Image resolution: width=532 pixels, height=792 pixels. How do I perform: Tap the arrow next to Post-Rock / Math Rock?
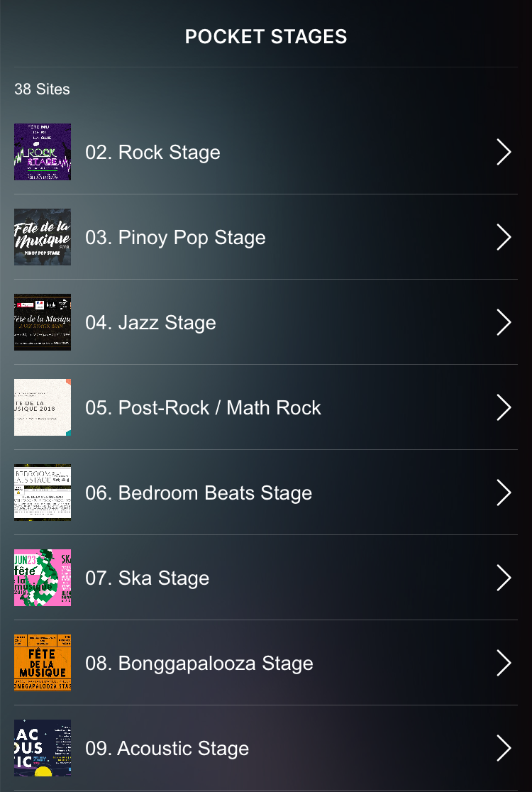(504, 407)
